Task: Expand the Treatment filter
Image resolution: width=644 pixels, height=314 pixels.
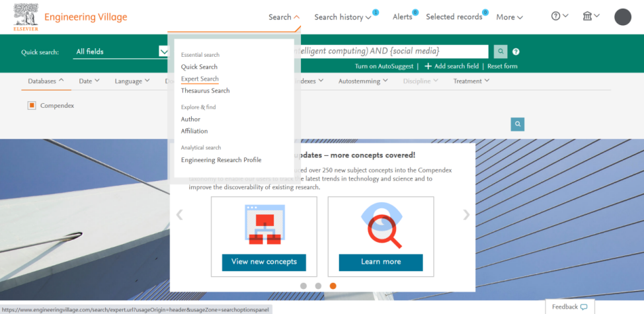Action: point(471,81)
